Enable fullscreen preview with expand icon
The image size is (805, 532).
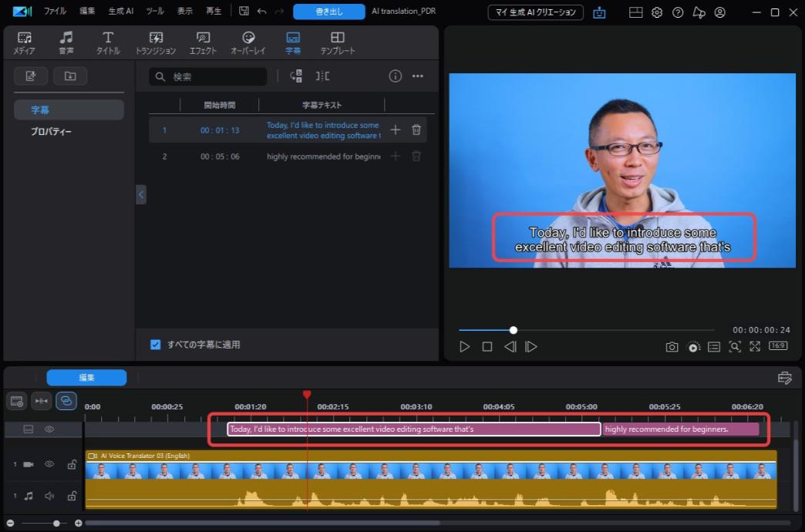(755, 346)
